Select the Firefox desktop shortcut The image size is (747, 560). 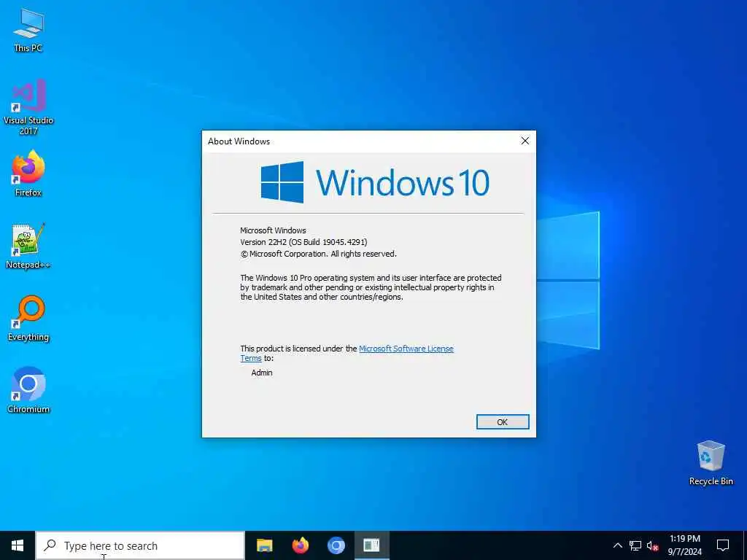pyautogui.click(x=28, y=174)
